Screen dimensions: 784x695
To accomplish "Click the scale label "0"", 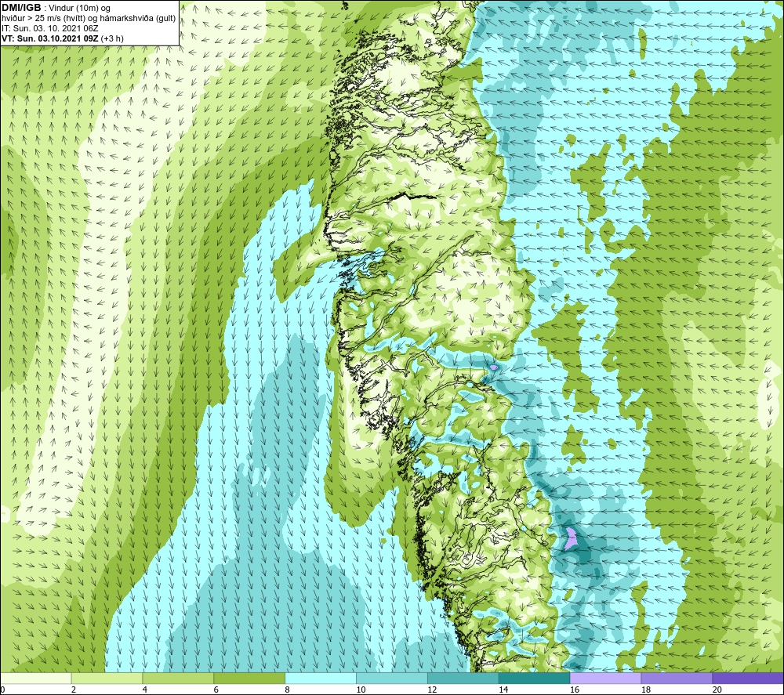I will 2,690.
